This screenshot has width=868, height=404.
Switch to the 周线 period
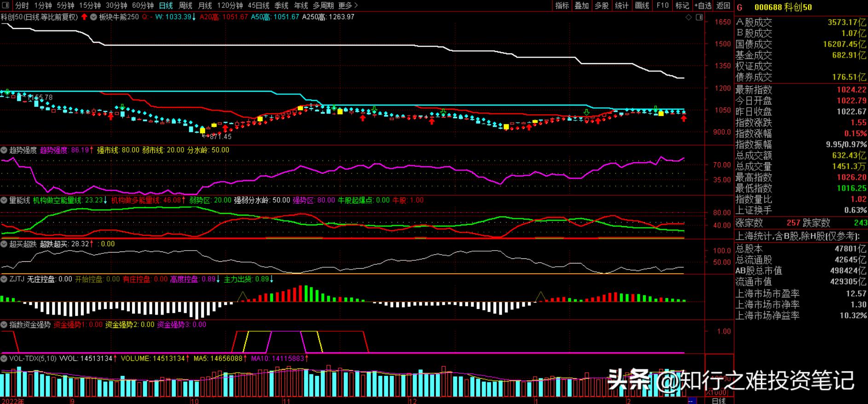click(185, 6)
